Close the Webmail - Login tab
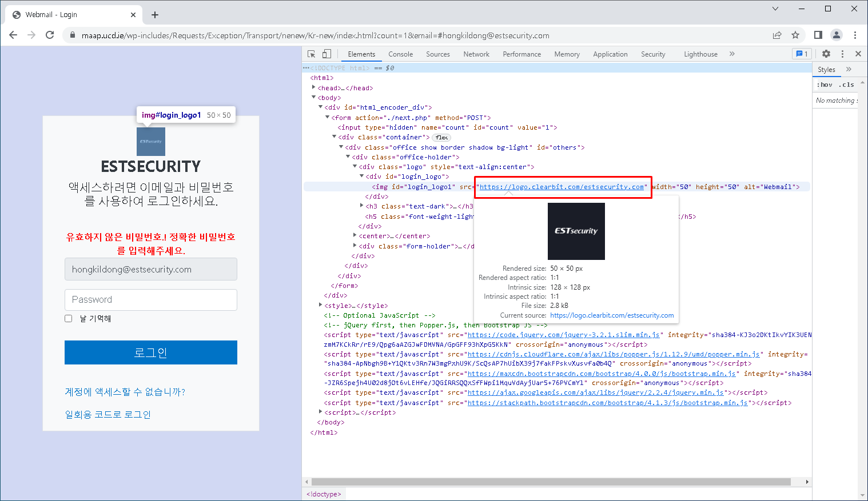Screen dimensions: 868x501 tap(133, 15)
